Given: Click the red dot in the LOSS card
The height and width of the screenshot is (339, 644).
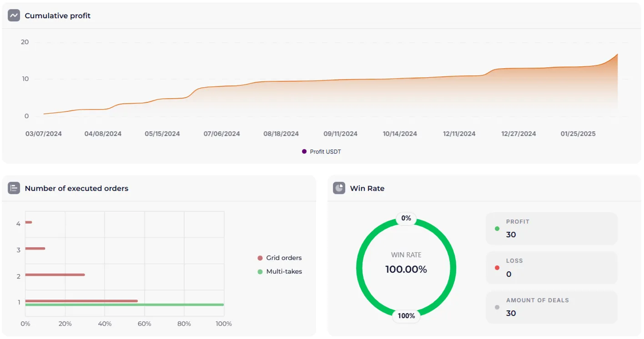Looking at the screenshot, I should point(497,268).
